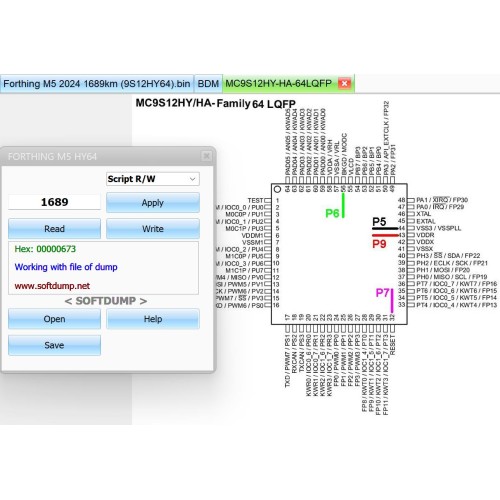Click the green P6 pin marker
500x500 pixels.
[x=332, y=213]
